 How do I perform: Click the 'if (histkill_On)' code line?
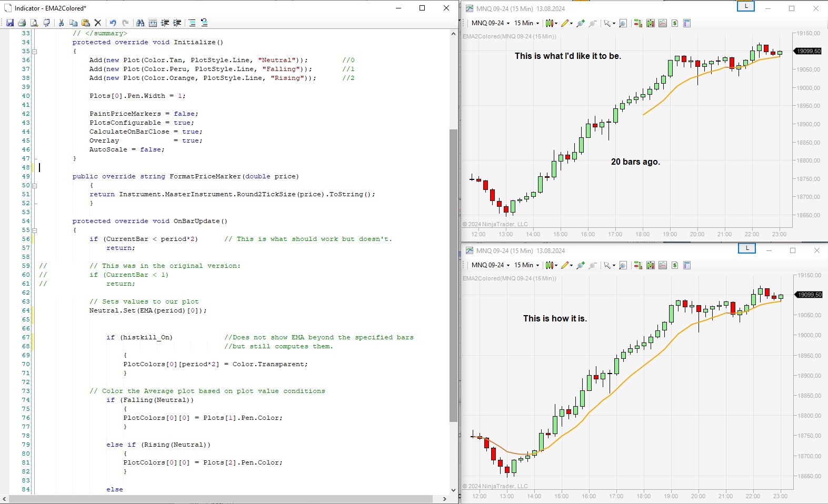point(139,337)
